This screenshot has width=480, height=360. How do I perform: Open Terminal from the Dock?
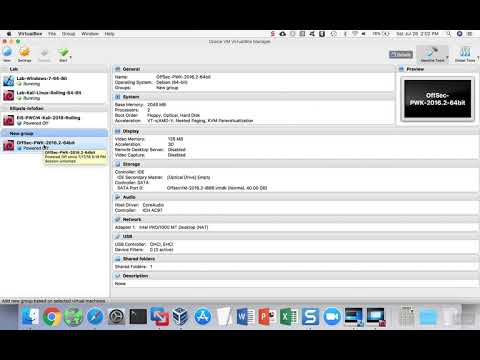(x=138, y=316)
